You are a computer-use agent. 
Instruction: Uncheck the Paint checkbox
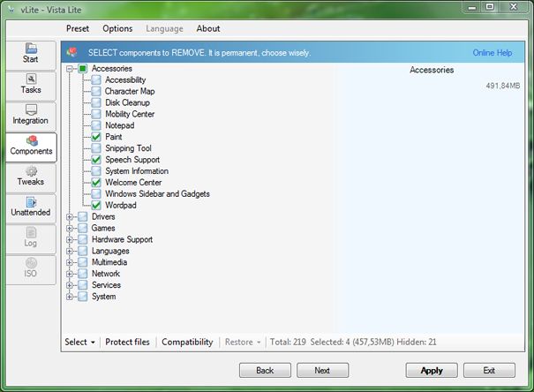coord(96,137)
